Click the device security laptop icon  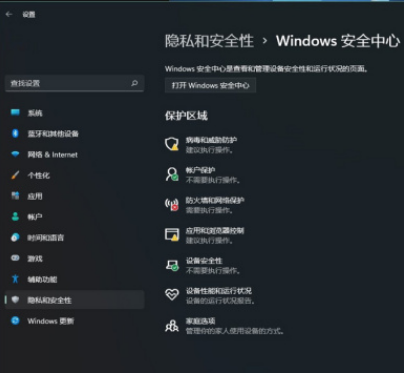point(172,265)
